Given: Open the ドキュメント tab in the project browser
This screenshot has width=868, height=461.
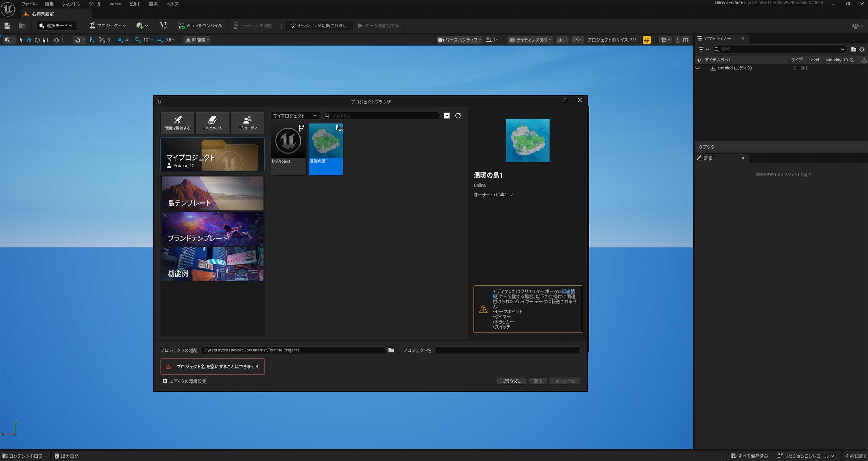Looking at the screenshot, I should 212,123.
